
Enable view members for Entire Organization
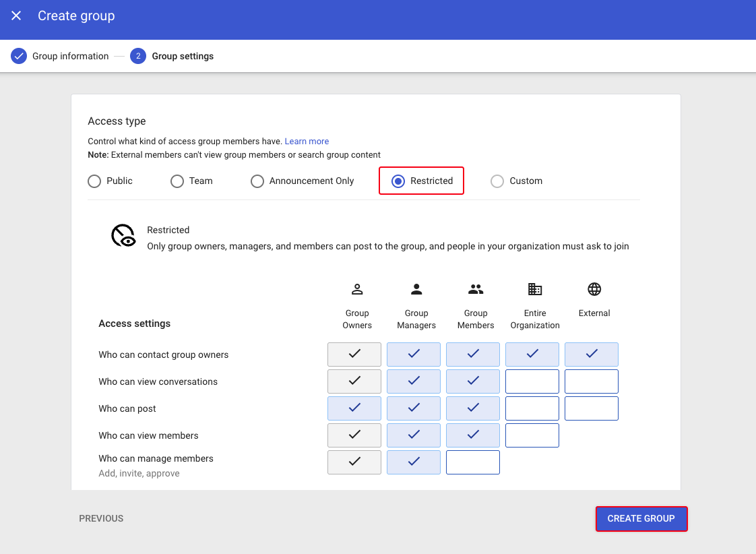click(x=532, y=435)
